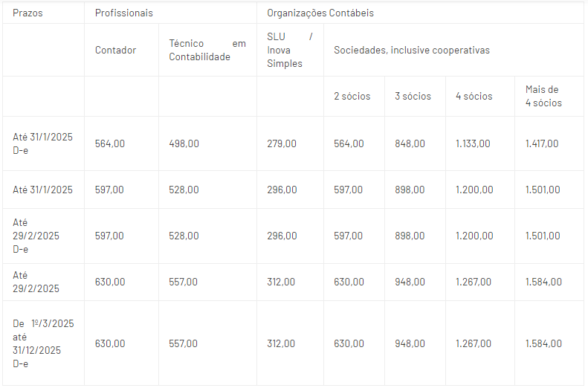This screenshot has height=388, width=588.
Task: Select the De 1º/3/2025 até 31/12/2025 label
Action: point(43,343)
